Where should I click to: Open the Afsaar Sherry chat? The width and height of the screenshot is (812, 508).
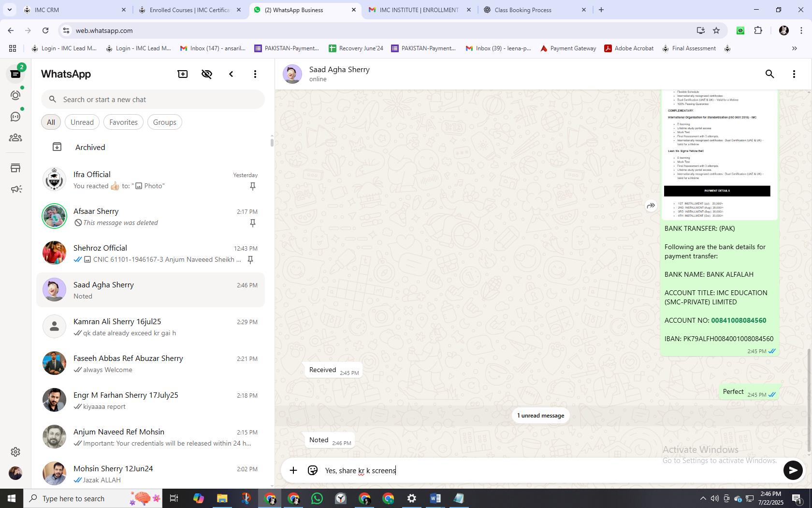(x=151, y=216)
